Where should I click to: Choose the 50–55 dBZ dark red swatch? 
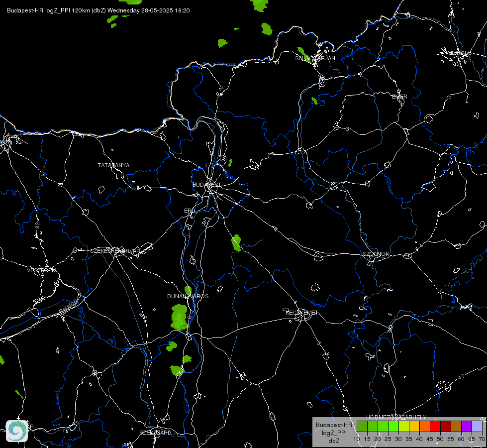click(446, 426)
